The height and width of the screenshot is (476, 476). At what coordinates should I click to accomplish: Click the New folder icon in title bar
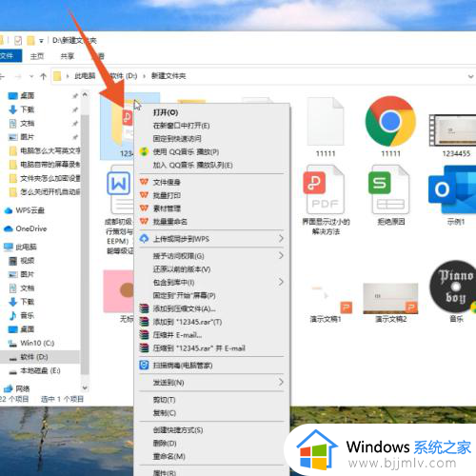(30, 41)
